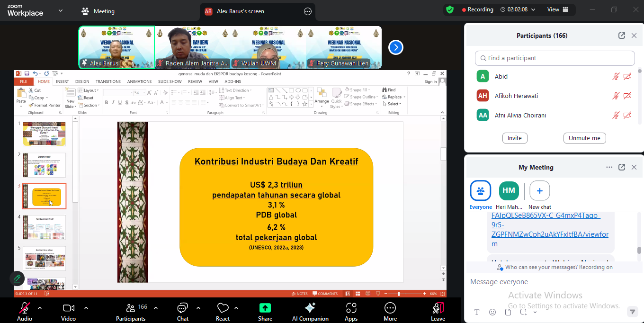This screenshot has width=644, height=323.
Task: Open the Zoom Workplace dropdown arrow
Action: pos(60,10)
